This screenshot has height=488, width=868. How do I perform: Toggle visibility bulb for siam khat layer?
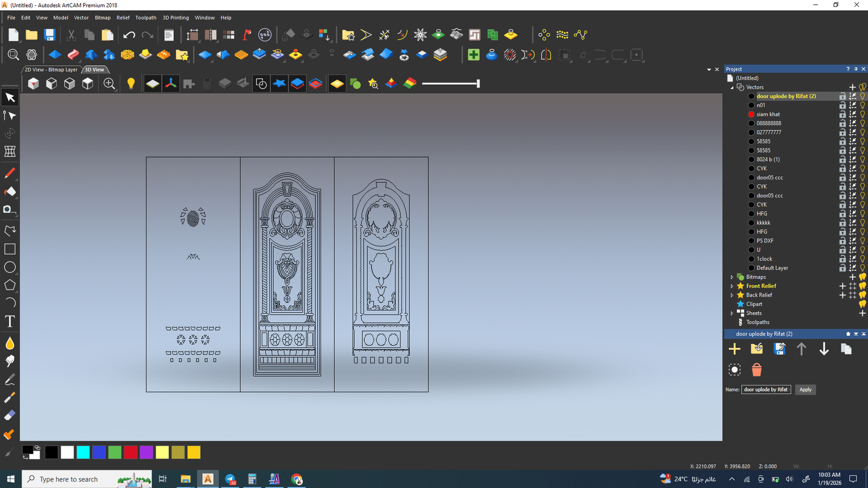point(863,114)
